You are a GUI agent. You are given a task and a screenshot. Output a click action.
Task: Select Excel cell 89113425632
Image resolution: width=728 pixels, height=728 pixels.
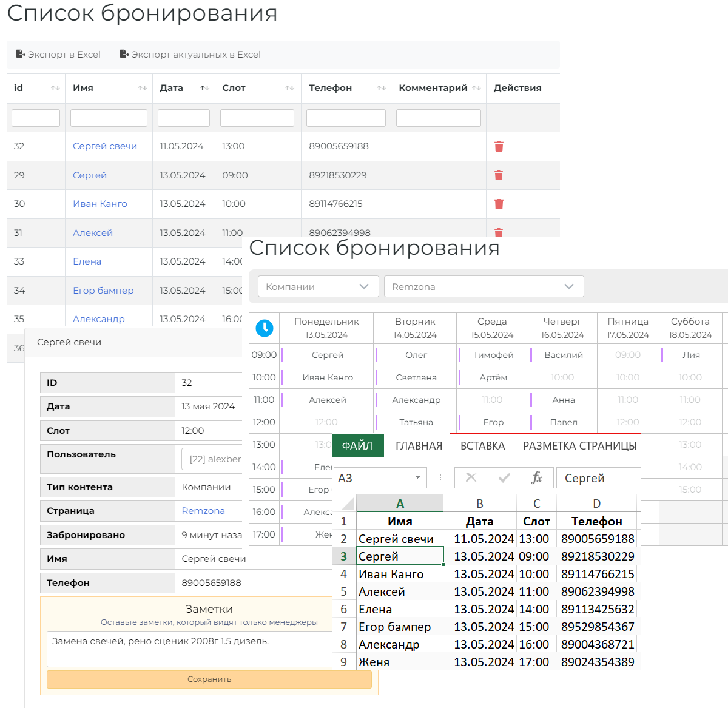pos(597,609)
